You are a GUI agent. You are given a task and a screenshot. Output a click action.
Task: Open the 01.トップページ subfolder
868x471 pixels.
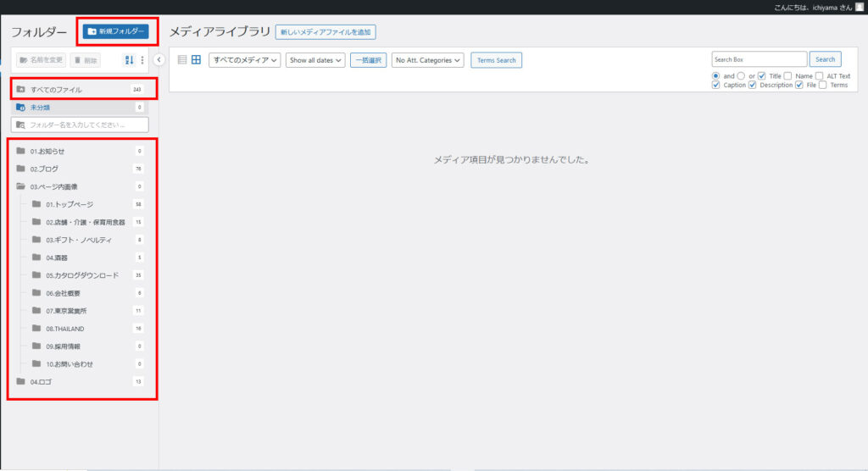tap(70, 204)
